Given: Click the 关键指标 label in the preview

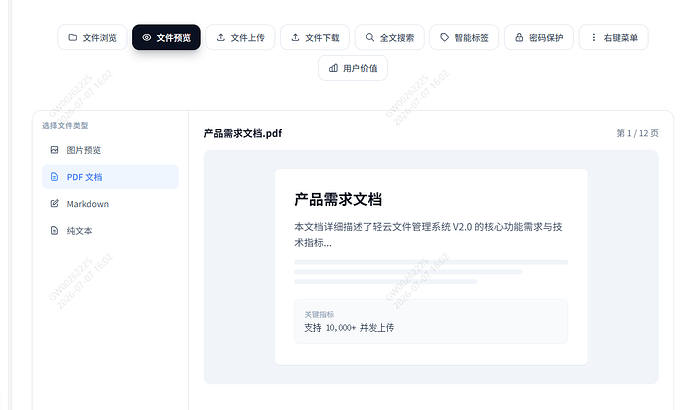Looking at the screenshot, I should coord(319,315).
